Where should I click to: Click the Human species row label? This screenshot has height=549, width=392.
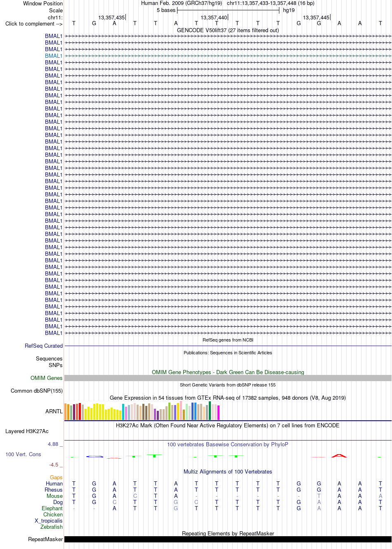[54, 483]
